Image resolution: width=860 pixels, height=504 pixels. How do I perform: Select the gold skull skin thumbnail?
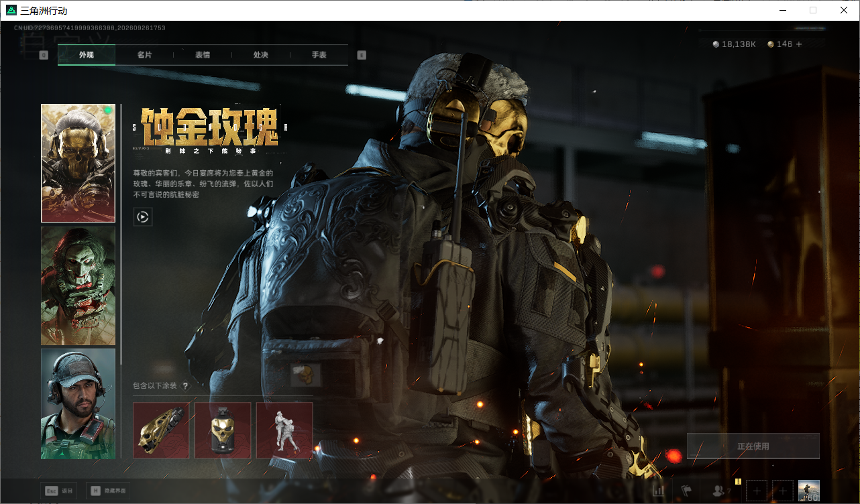pos(78,163)
